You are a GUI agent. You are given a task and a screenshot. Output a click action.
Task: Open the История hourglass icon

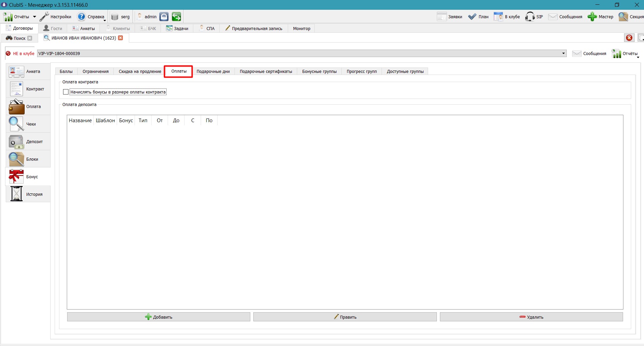(16, 194)
